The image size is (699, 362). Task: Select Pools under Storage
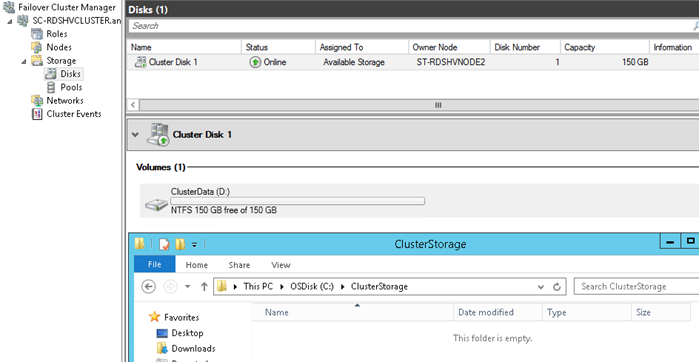click(x=71, y=87)
